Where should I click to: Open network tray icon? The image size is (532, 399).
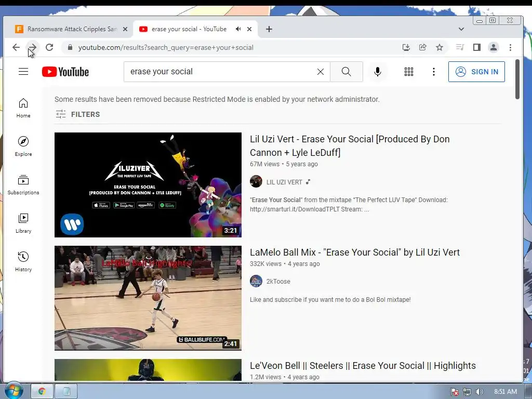pos(467,392)
